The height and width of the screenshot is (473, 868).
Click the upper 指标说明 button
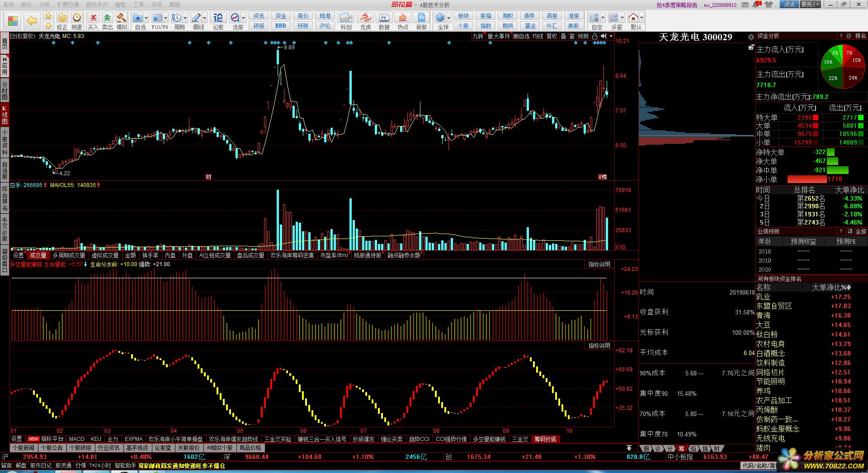pyautogui.click(x=599, y=264)
